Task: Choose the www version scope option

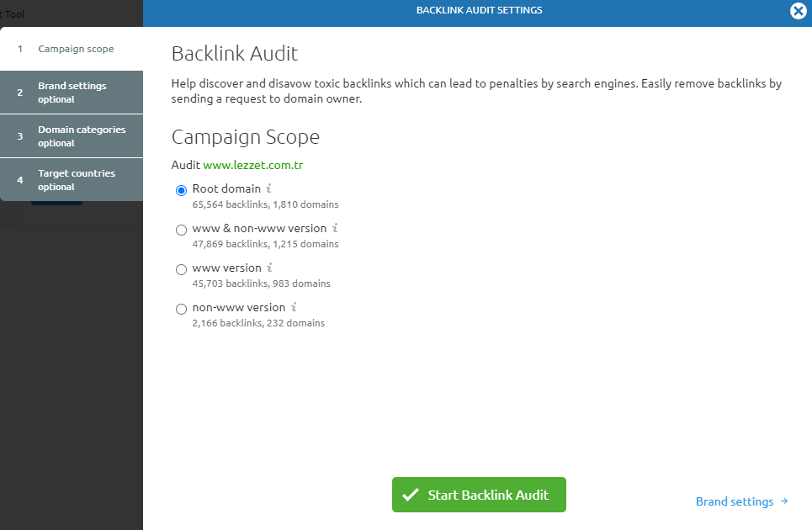Action: 181,268
